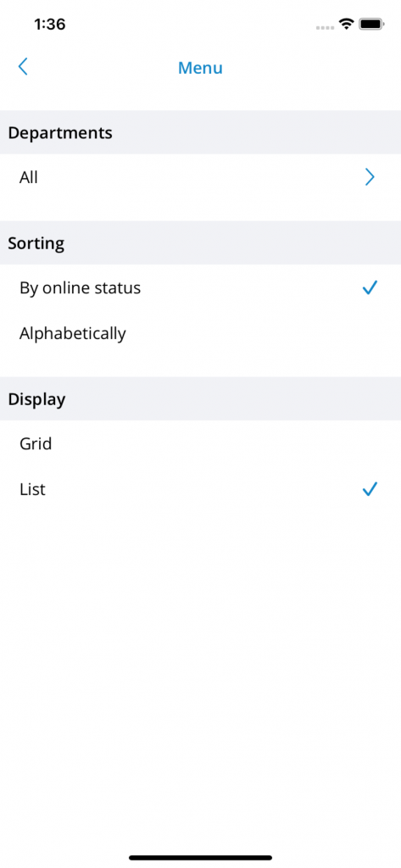Go back using the top-left chevron
The width and height of the screenshot is (401, 868).
click(23, 67)
